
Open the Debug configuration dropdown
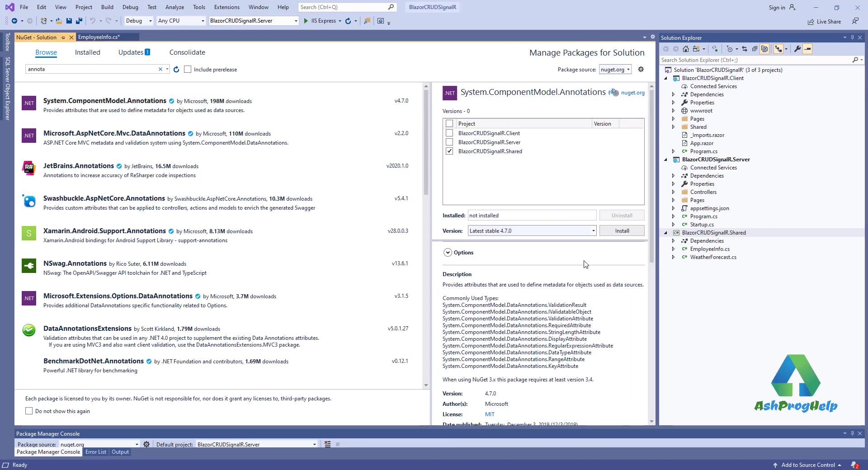pyautogui.click(x=139, y=21)
